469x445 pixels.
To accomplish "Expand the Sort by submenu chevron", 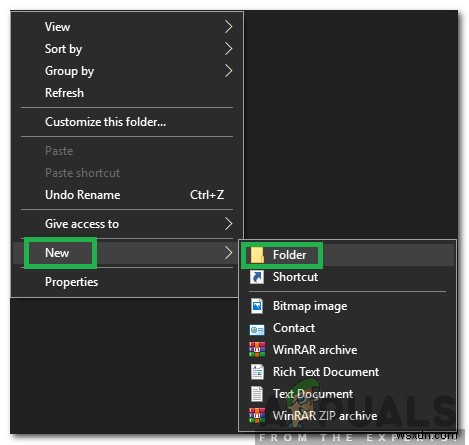I will click(x=228, y=49).
